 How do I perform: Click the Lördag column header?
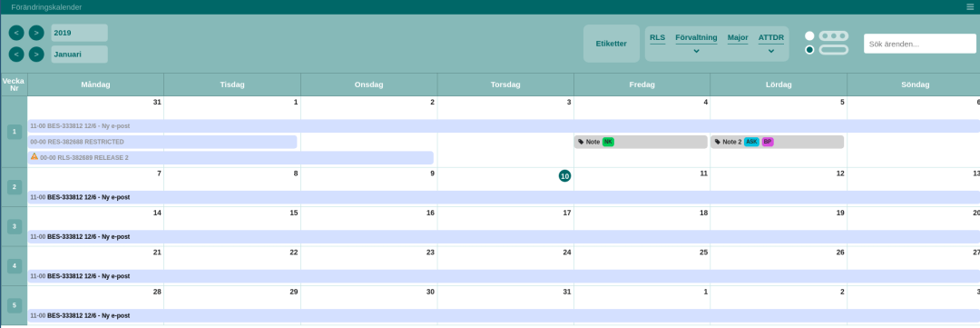779,84
